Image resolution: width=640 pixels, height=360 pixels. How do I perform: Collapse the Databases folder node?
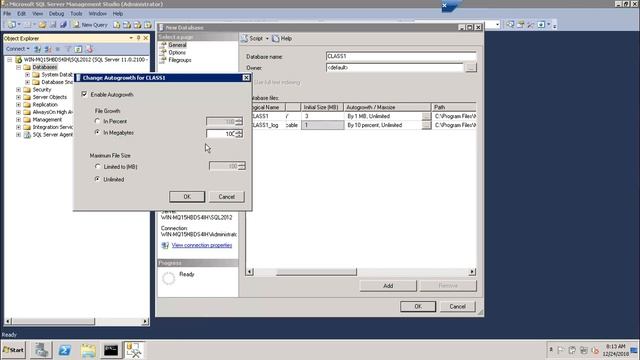(18, 67)
